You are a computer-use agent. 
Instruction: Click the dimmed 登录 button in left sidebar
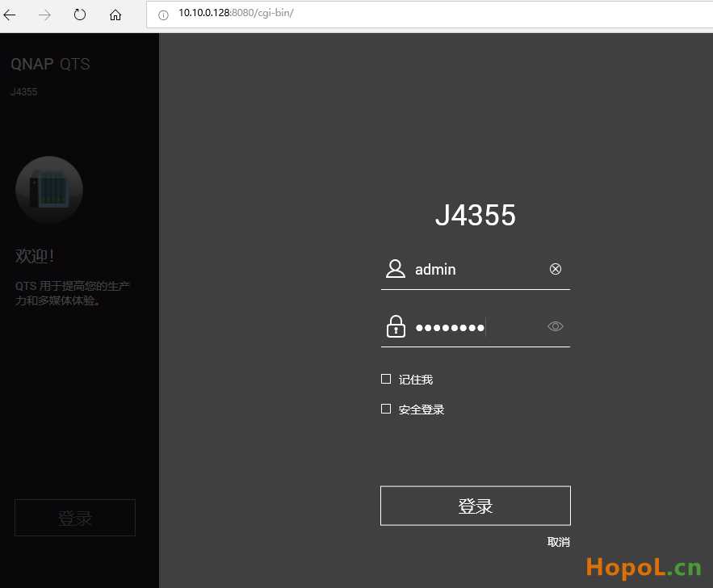tap(75, 518)
